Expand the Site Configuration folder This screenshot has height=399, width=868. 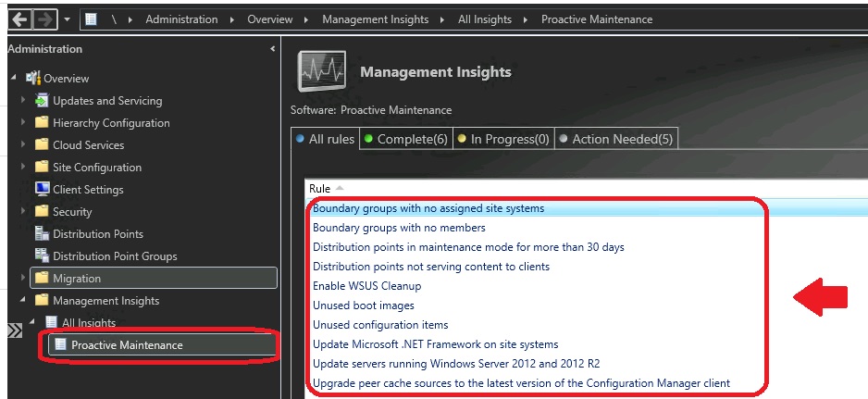point(23,167)
